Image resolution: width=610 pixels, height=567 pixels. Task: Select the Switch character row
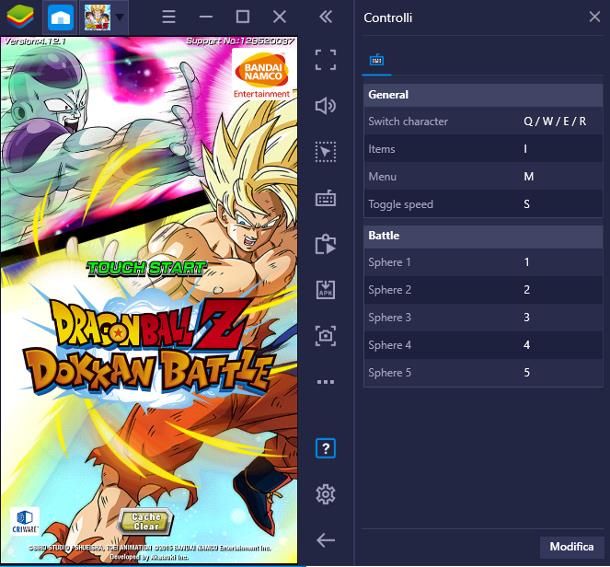pos(483,121)
